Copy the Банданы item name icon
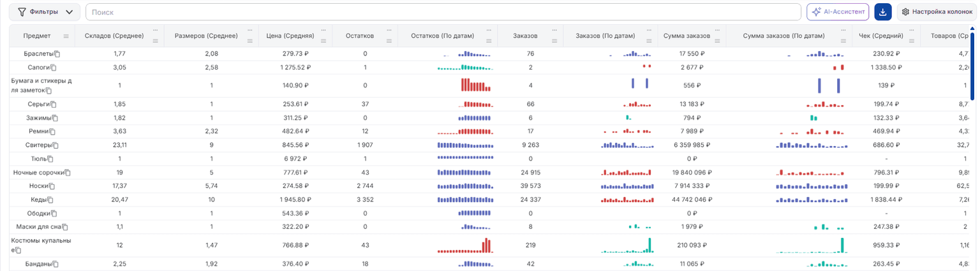Image resolution: width=980 pixels, height=271 pixels. pyautogui.click(x=56, y=265)
